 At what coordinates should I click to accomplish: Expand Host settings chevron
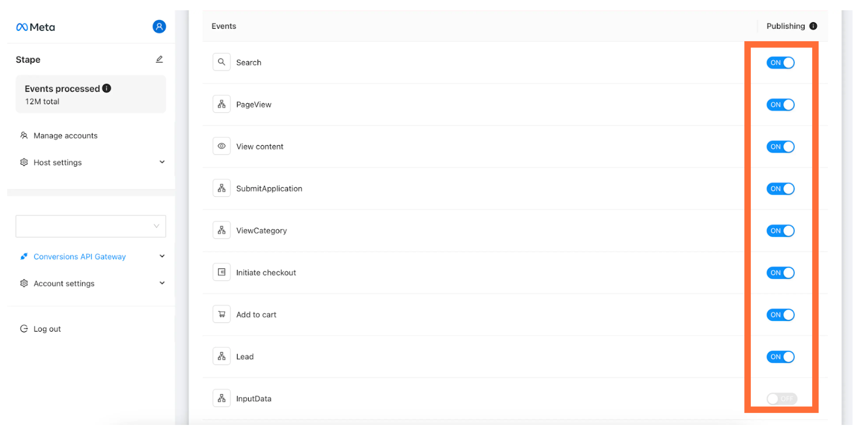[162, 162]
